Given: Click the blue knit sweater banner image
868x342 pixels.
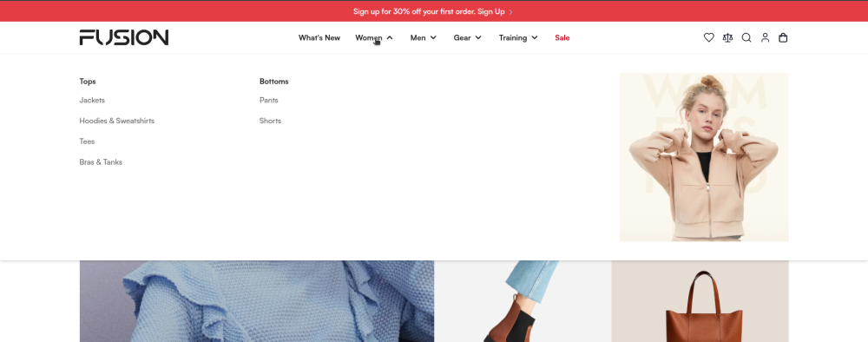Looking at the screenshot, I should [257, 301].
